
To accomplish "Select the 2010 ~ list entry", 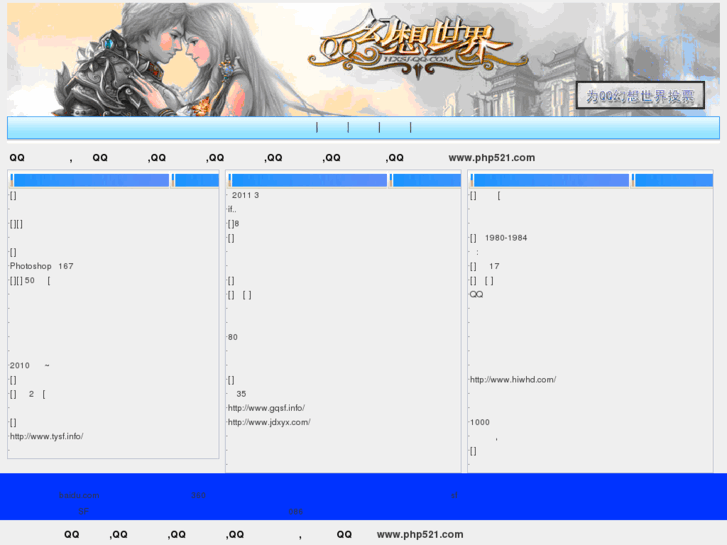I will (30, 365).
